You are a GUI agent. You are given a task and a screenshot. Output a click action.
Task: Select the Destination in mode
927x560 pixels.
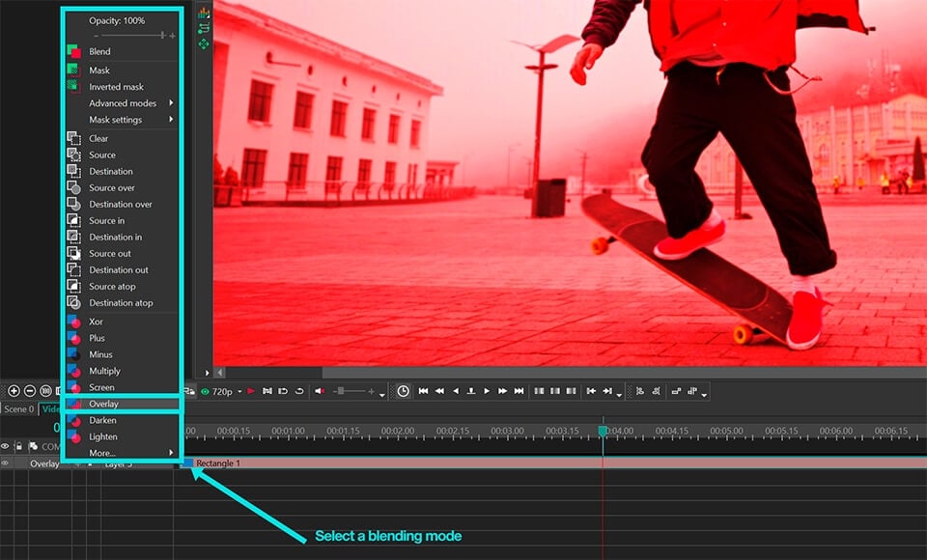tap(122, 238)
